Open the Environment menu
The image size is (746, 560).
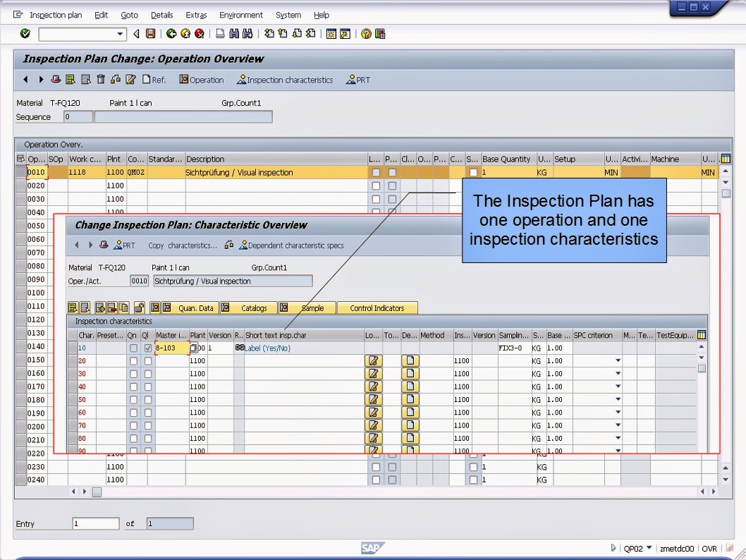pos(241,15)
